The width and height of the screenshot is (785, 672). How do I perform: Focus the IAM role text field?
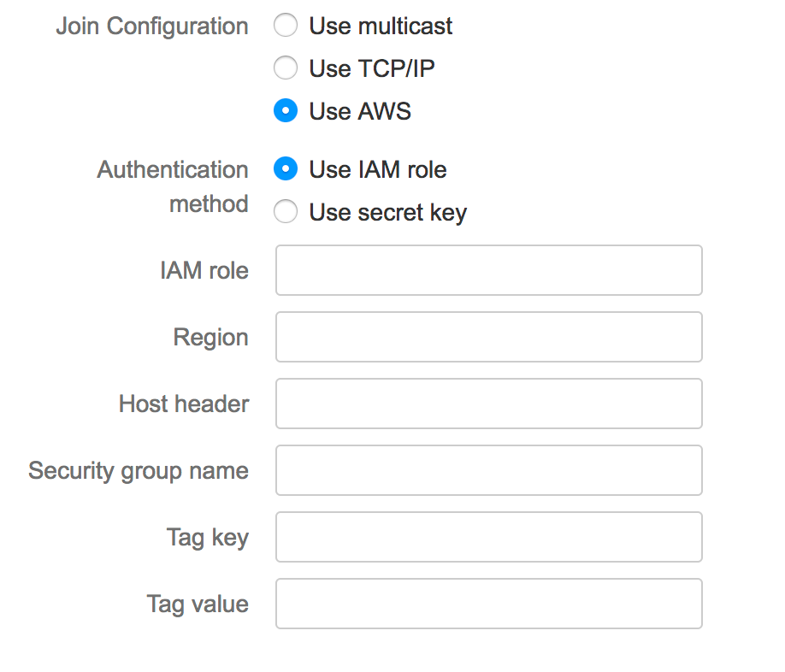click(x=488, y=270)
